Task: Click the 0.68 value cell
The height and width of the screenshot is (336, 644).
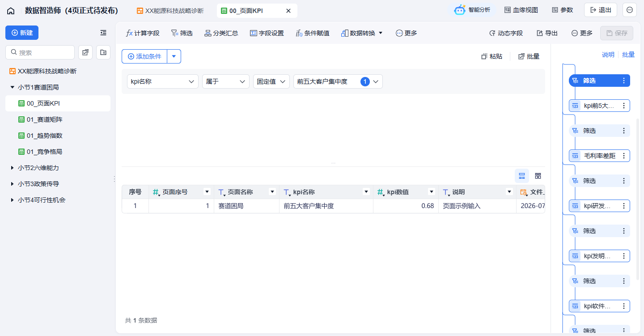Action: 406,206
